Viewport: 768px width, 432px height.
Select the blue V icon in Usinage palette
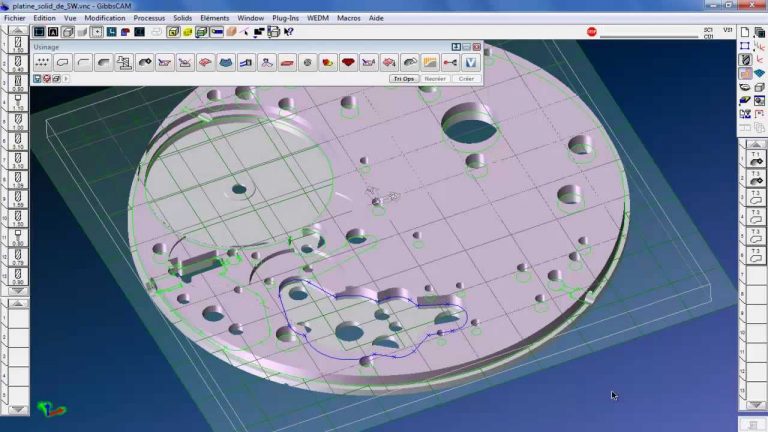(x=471, y=62)
